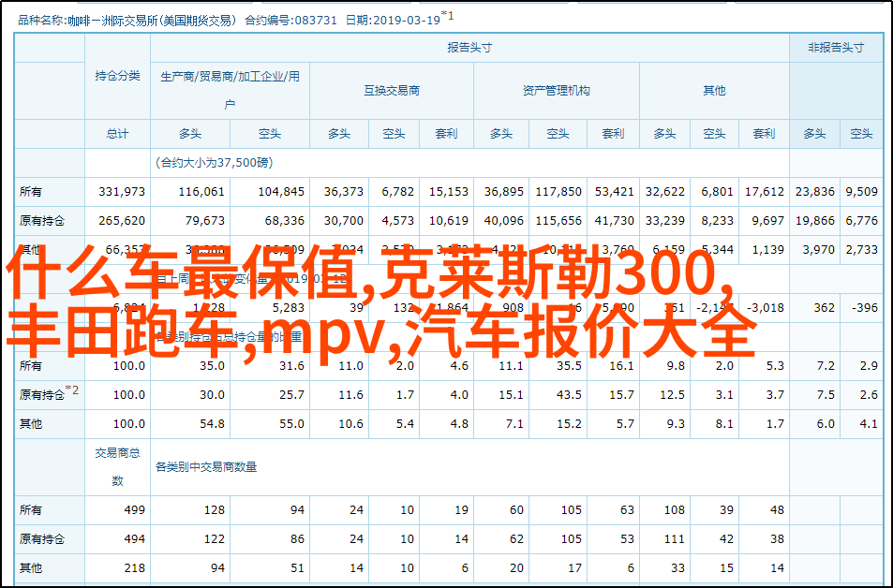The width and height of the screenshot is (893, 588).
Task: Click the 各类别中交易商数量 label
Action: pos(206,467)
